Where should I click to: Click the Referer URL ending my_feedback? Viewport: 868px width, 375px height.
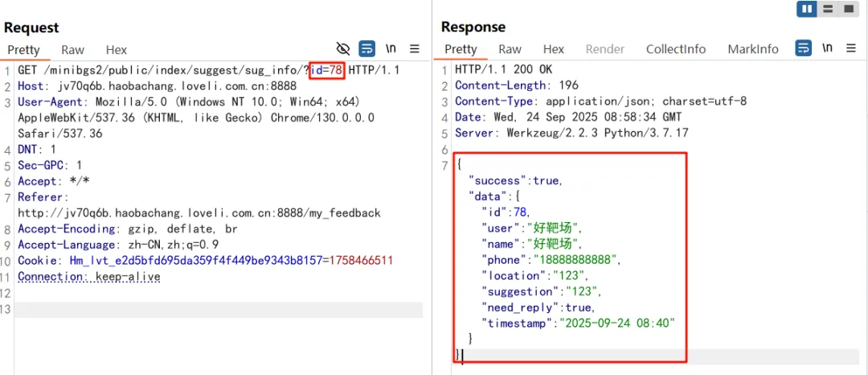point(199,213)
